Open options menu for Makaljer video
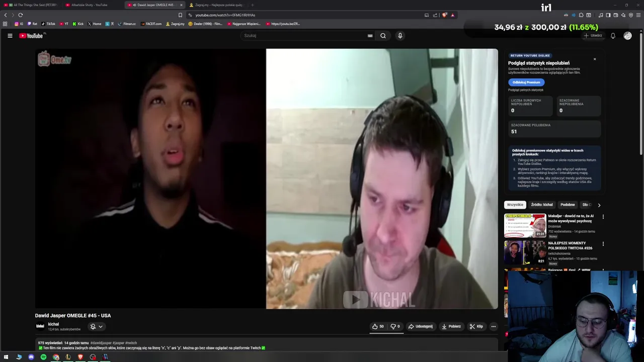 coord(603,217)
